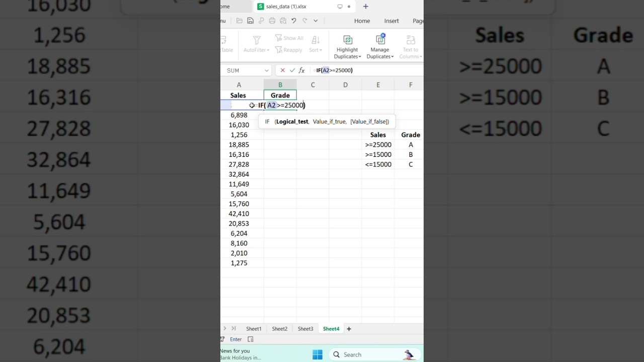The image size is (644, 362).
Task: Open a new tab with plus icon
Action: coord(366,7)
